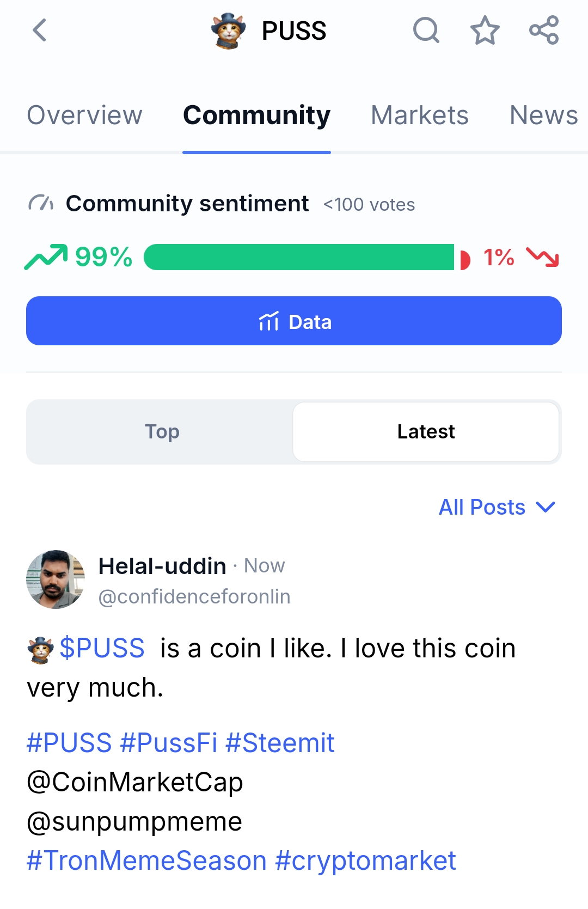Vote bullish with green up-arrow icon
The height and width of the screenshot is (909, 588).
(46, 257)
